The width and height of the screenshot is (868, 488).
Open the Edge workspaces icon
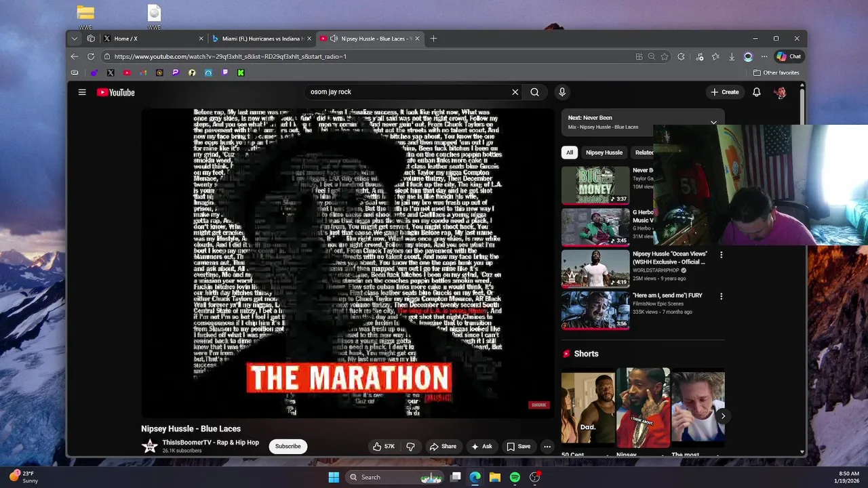tap(91, 39)
